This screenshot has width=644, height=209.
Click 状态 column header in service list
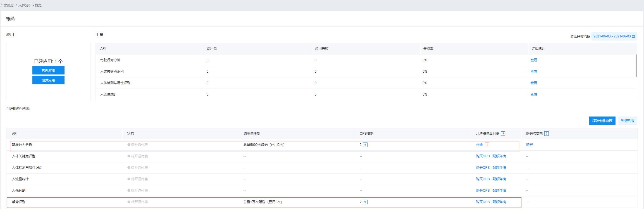click(x=130, y=134)
